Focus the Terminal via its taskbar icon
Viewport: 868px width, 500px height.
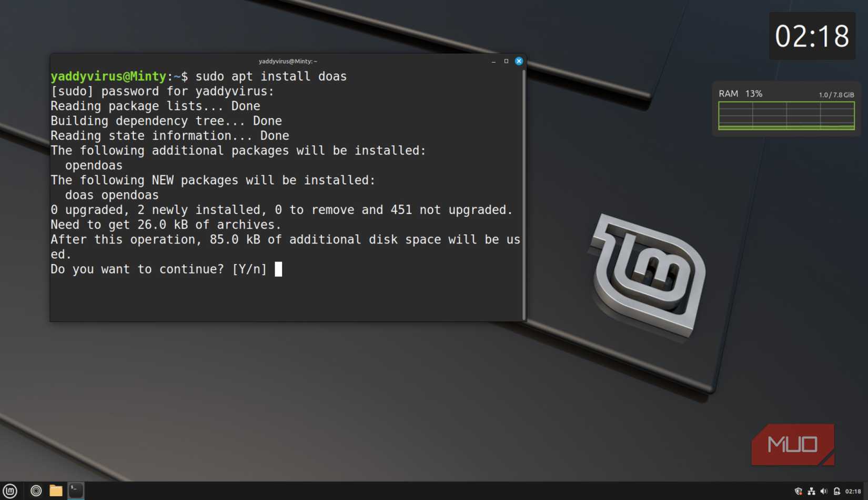[75, 491]
